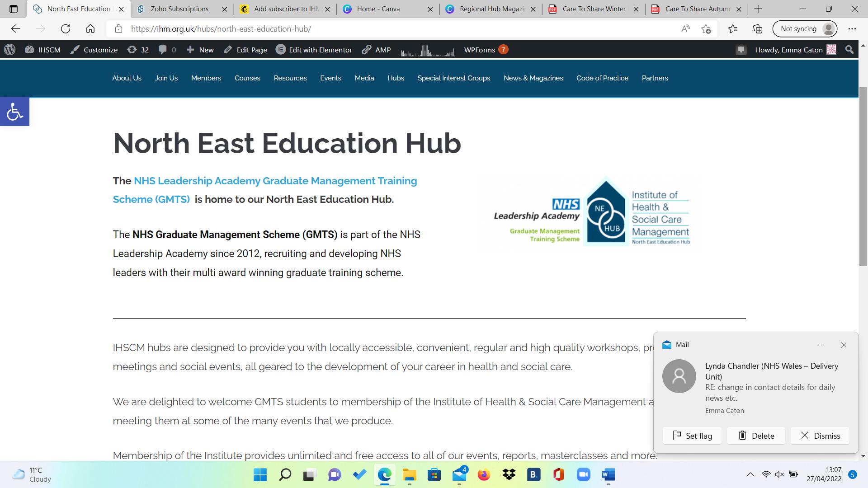Screen dimensions: 868x488
Task: Open the Not syncing profile button
Action: click(x=805, y=29)
